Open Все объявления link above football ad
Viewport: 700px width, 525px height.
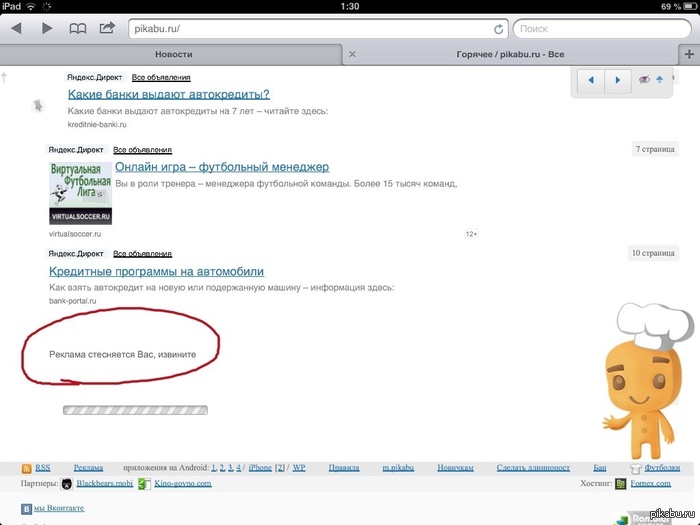(x=142, y=150)
